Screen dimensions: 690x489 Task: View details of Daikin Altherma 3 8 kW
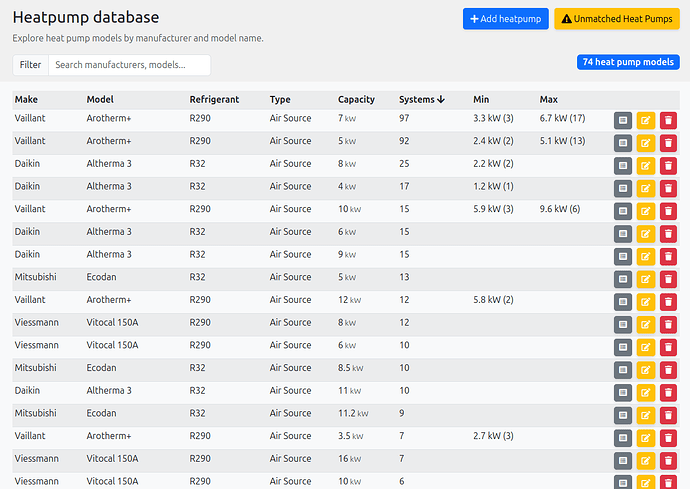(x=622, y=165)
